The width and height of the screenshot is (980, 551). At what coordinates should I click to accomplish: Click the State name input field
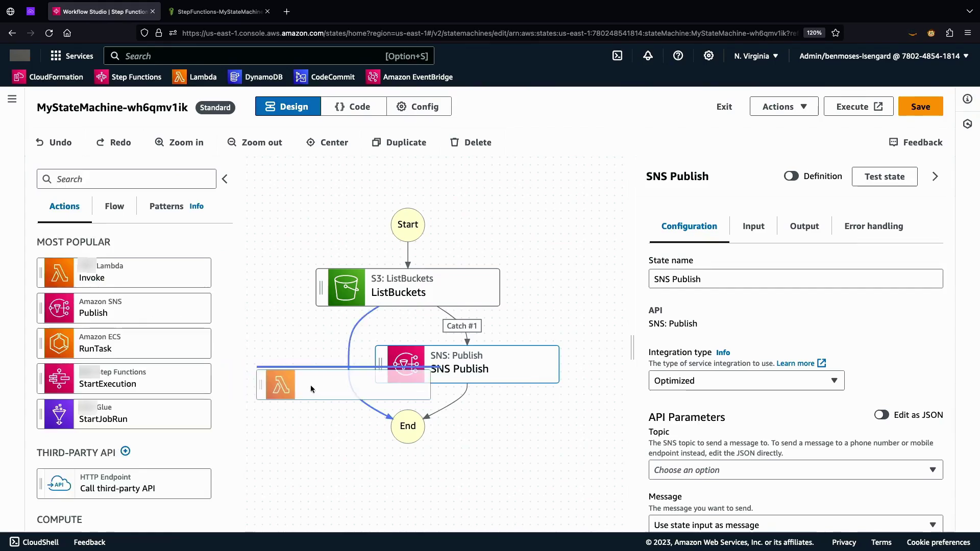click(795, 279)
